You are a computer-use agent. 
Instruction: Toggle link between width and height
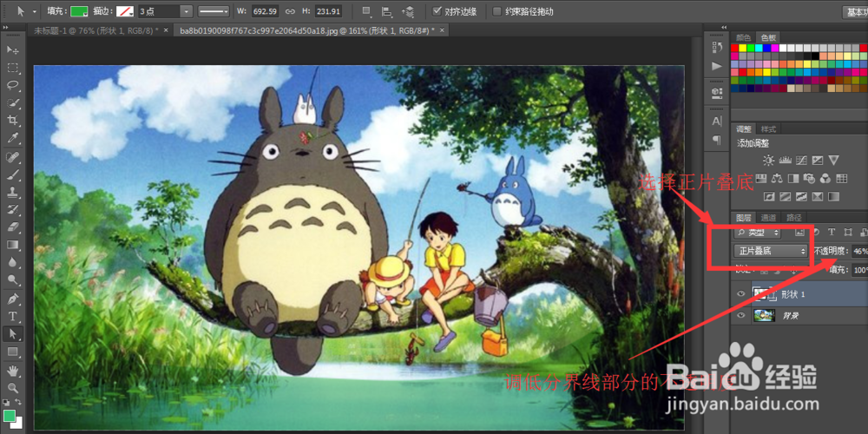point(290,11)
